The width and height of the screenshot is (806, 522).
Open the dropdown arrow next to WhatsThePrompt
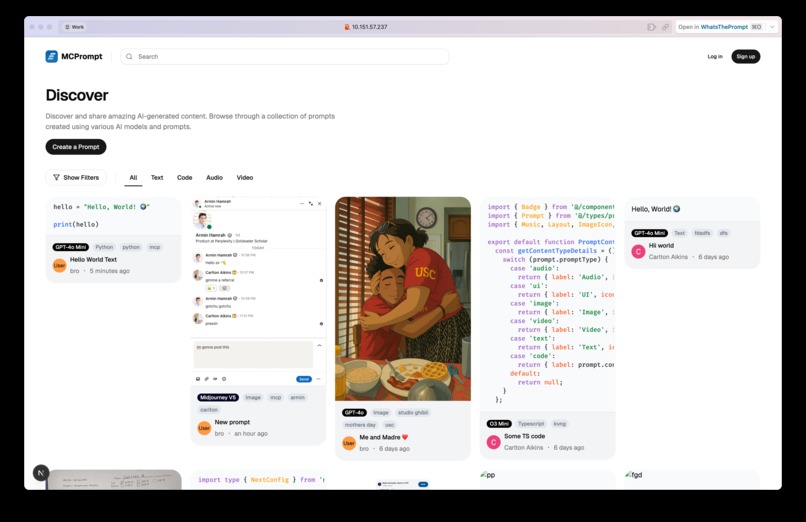pos(772,27)
